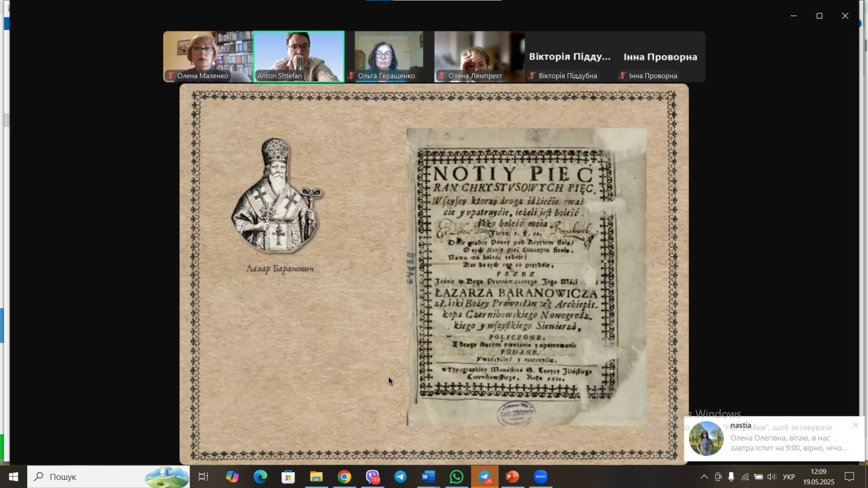Minimize the Zoom meeting window
Screen dimensions: 868x488
[794, 16]
